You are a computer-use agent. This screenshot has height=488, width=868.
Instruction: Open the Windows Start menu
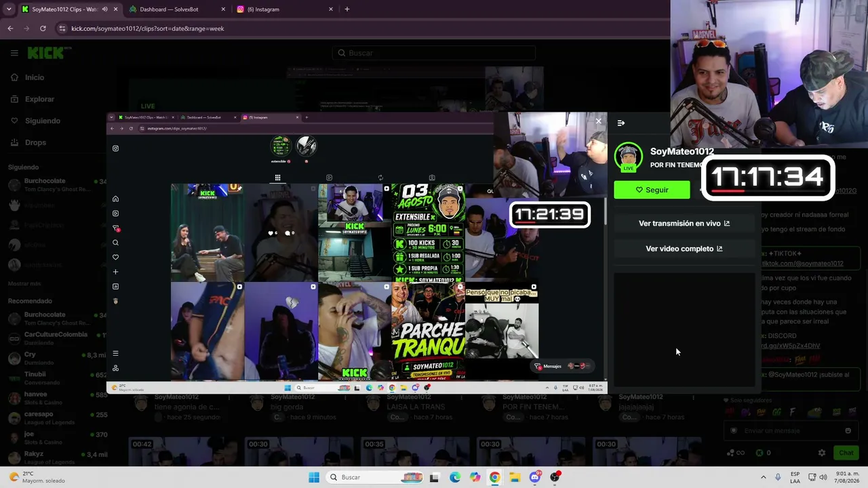tap(314, 477)
